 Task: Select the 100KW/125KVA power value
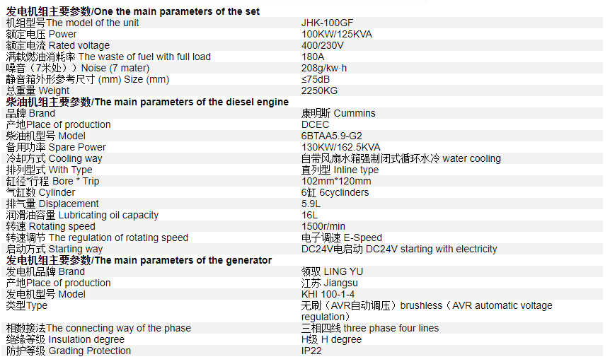pos(337,34)
